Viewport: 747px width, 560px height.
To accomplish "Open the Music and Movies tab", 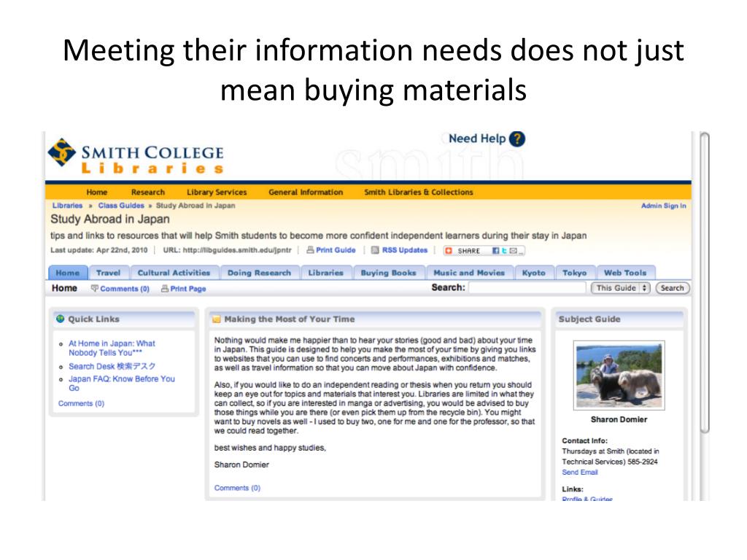I will (x=469, y=273).
